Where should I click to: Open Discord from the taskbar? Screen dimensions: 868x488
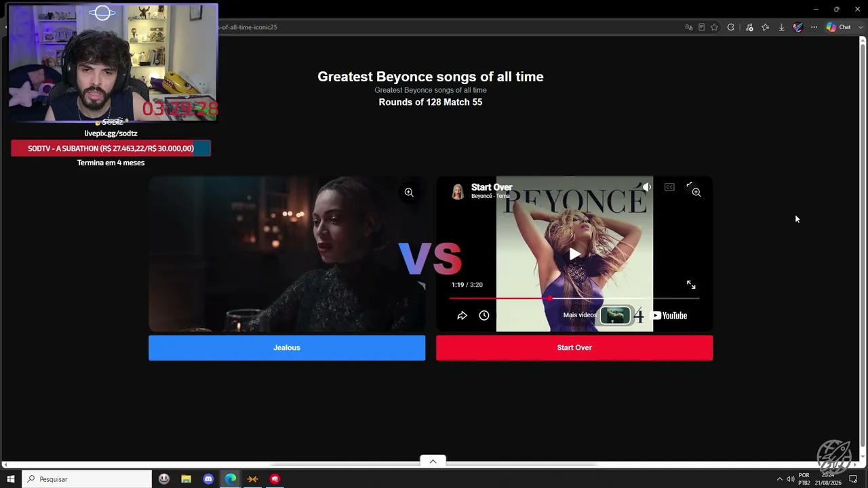pyautogui.click(x=208, y=479)
